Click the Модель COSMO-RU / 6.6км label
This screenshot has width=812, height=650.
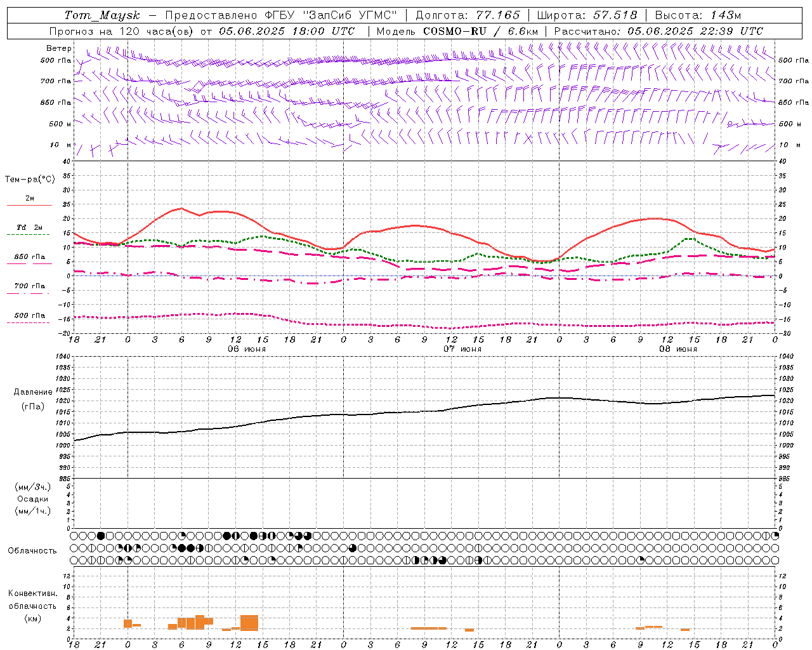point(457,31)
